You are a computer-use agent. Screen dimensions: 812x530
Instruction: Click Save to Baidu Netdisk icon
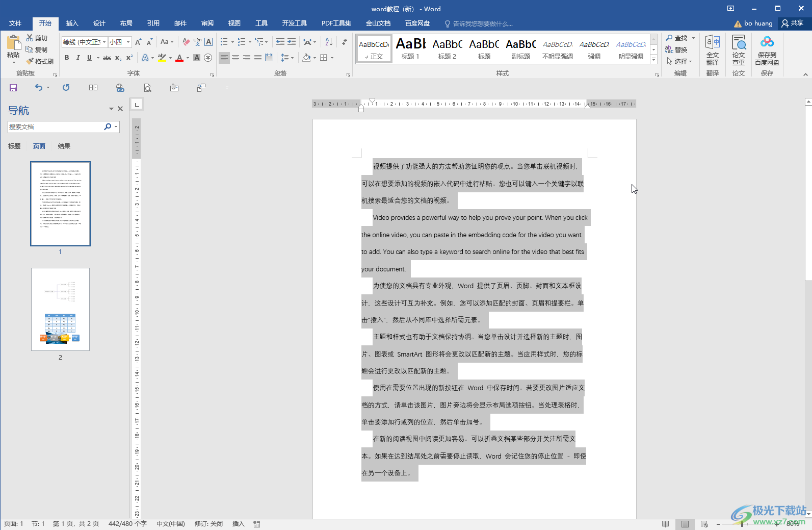point(767,50)
